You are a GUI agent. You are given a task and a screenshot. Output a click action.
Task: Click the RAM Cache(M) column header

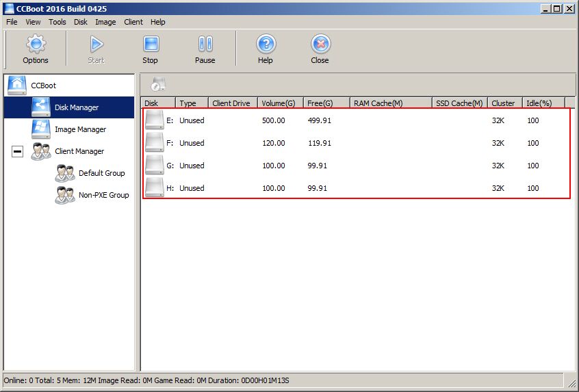point(391,103)
